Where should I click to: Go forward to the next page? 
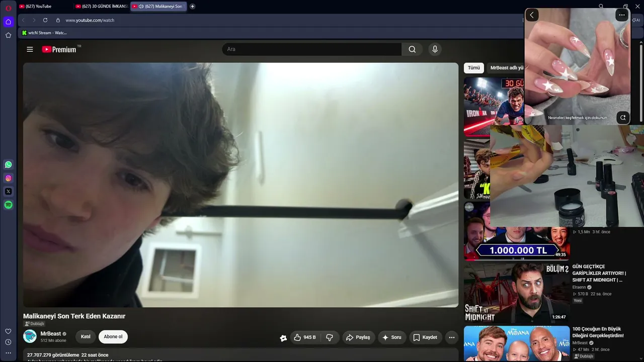(x=34, y=20)
